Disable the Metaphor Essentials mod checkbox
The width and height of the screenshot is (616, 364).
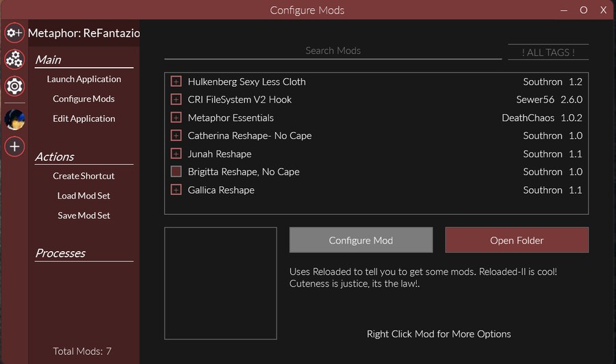[176, 118]
